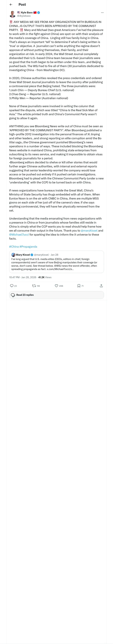Open the @marykissel mention link
Image resolution: width=113 pixels, height=644 pixels.
(89, 231)
